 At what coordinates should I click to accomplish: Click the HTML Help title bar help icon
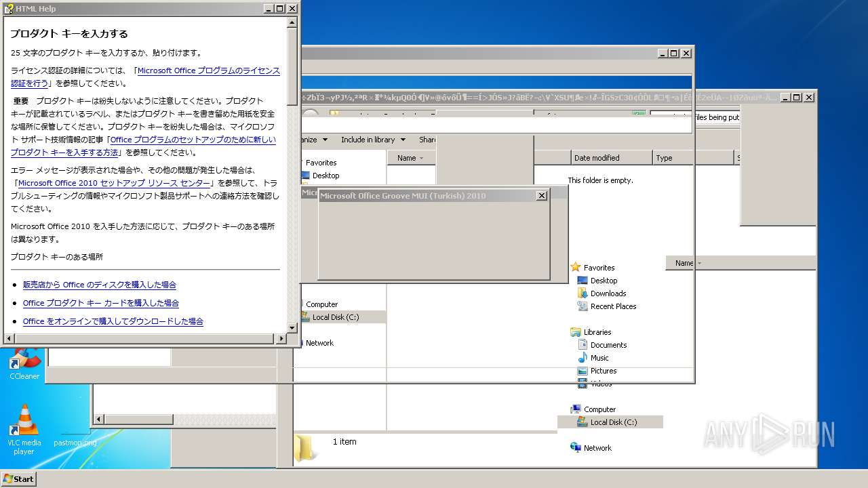click(x=9, y=9)
